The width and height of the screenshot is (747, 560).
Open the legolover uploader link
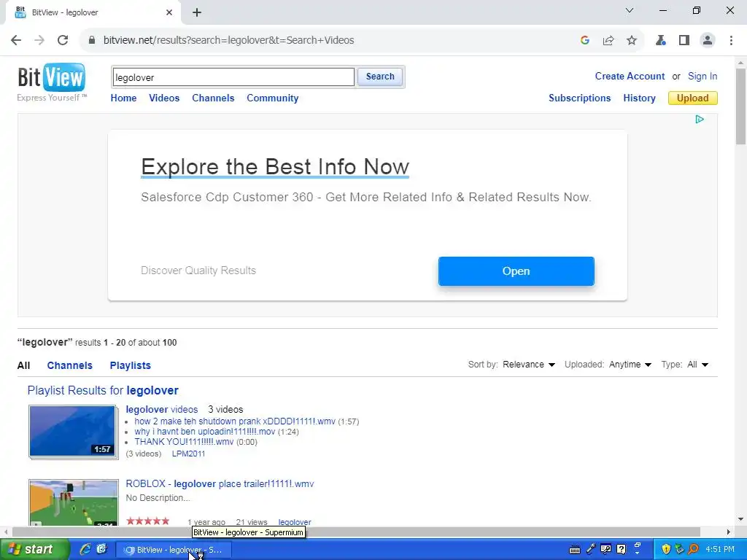pyautogui.click(x=295, y=522)
